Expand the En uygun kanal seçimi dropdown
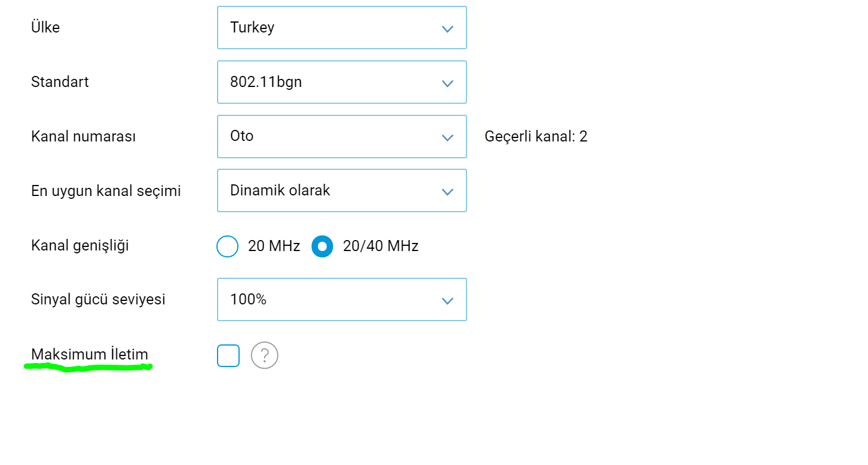The width and height of the screenshot is (868, 465). (342, 190)
